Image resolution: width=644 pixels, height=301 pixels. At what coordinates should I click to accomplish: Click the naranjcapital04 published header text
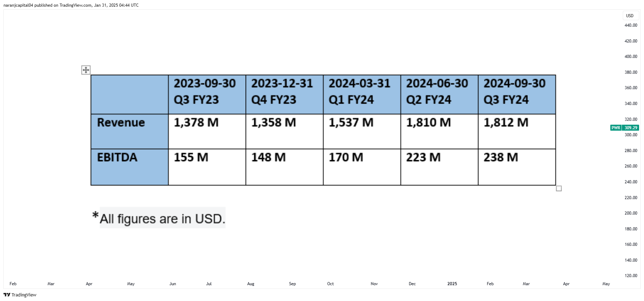(71, 5)
